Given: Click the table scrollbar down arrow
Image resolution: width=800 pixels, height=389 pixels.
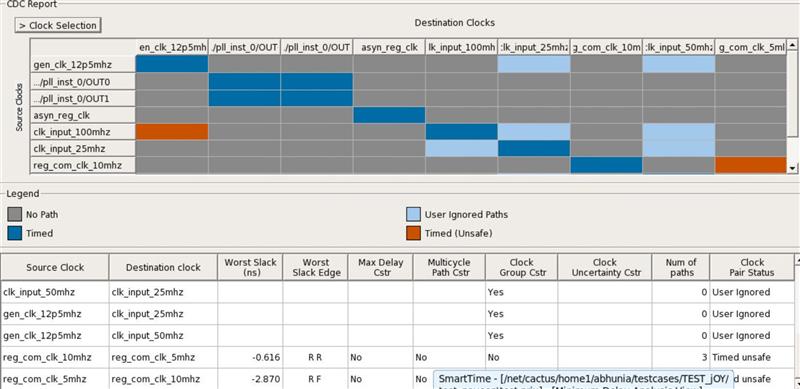Looking at the screenshot, I should click(x=797, y=383).
